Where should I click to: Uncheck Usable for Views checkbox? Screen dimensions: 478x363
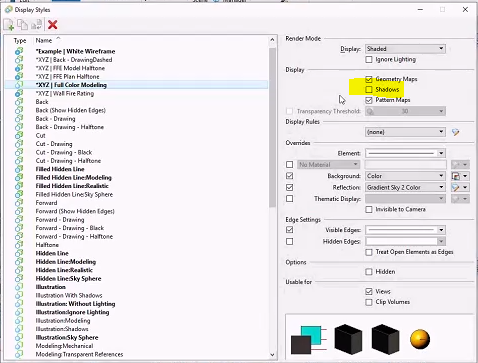369,291
